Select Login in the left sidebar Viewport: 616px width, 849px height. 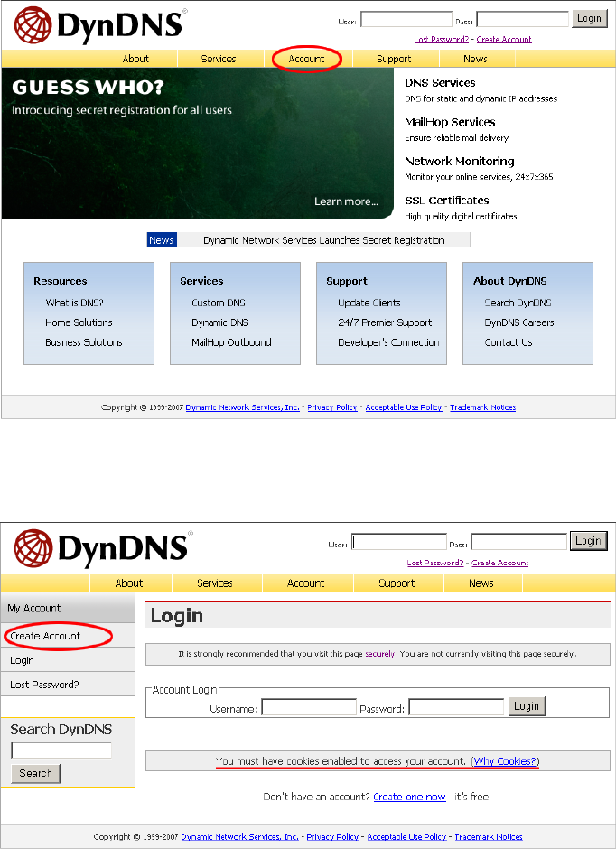click(x=68, y=660)
